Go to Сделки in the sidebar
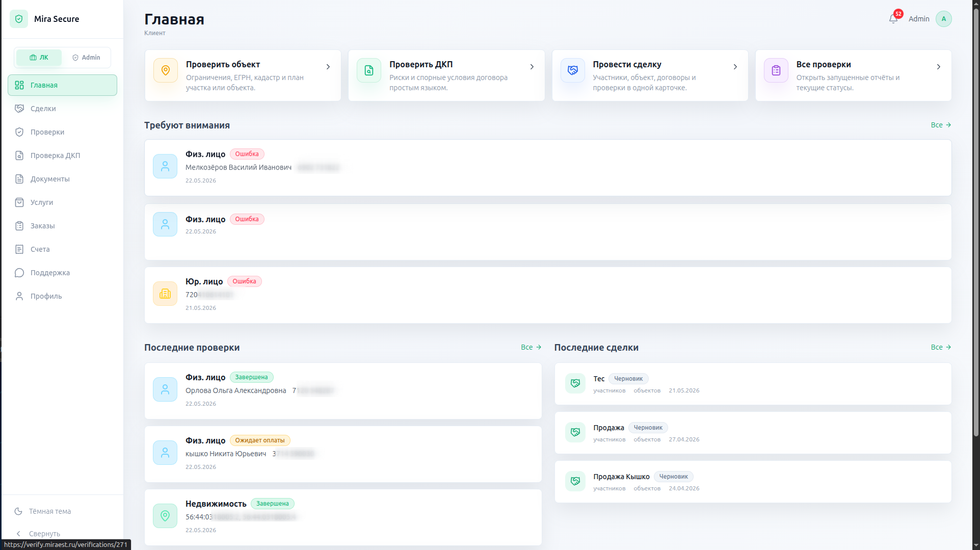Screen dimensions: 980x550 (62, 109)
